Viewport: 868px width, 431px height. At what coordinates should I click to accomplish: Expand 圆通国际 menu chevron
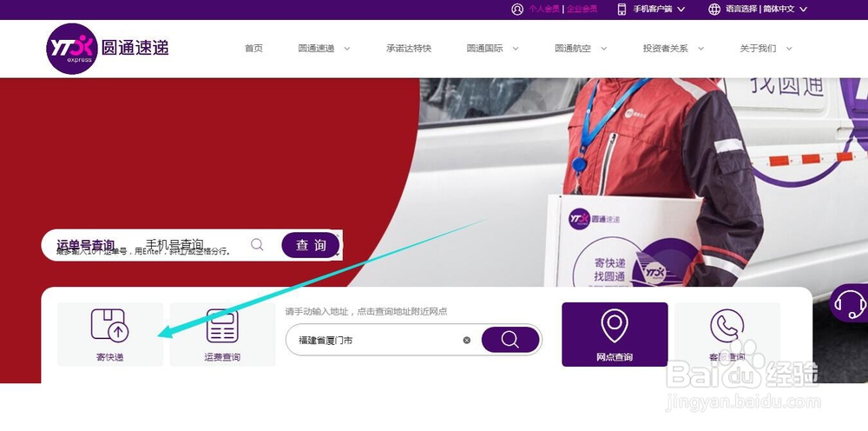[516, 49]
